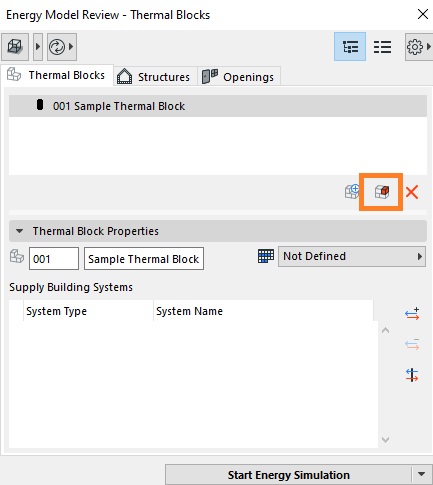The width and height of the screenshot is (433, 485).
Task: Click the Start Energy Simulation button
Action: 289,475
